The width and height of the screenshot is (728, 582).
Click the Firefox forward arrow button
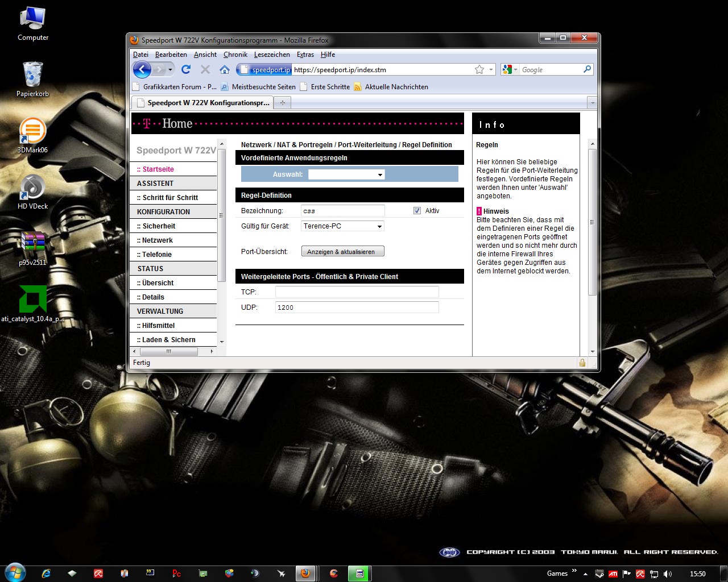coord(160,69)
